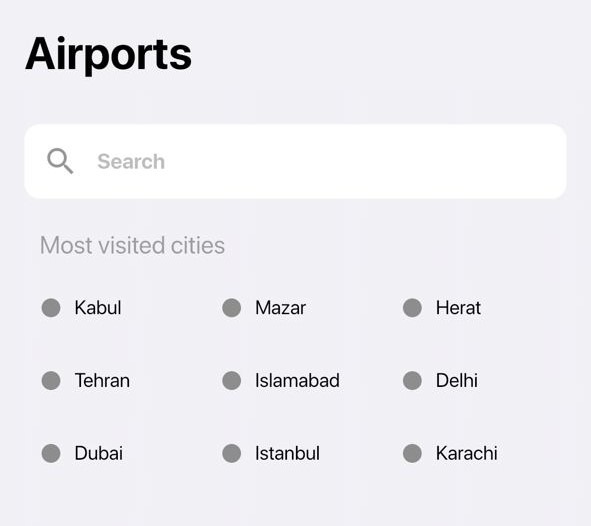Focus the Search airports input field
This screenshot has height=526, width=591.
coord(295,161)
